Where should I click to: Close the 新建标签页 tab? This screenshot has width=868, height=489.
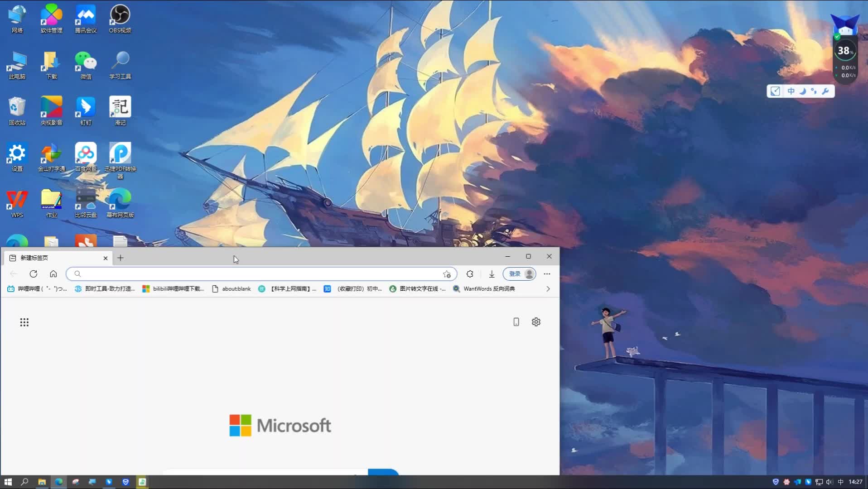pos(106,258)
